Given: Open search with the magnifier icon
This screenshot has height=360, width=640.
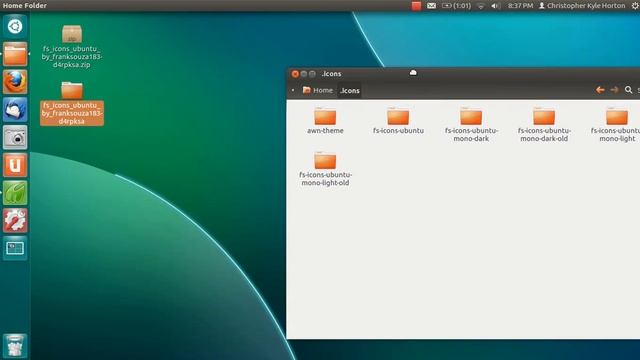Looking at the screenshot, I should pyautogui.click(x=629, y=90).
